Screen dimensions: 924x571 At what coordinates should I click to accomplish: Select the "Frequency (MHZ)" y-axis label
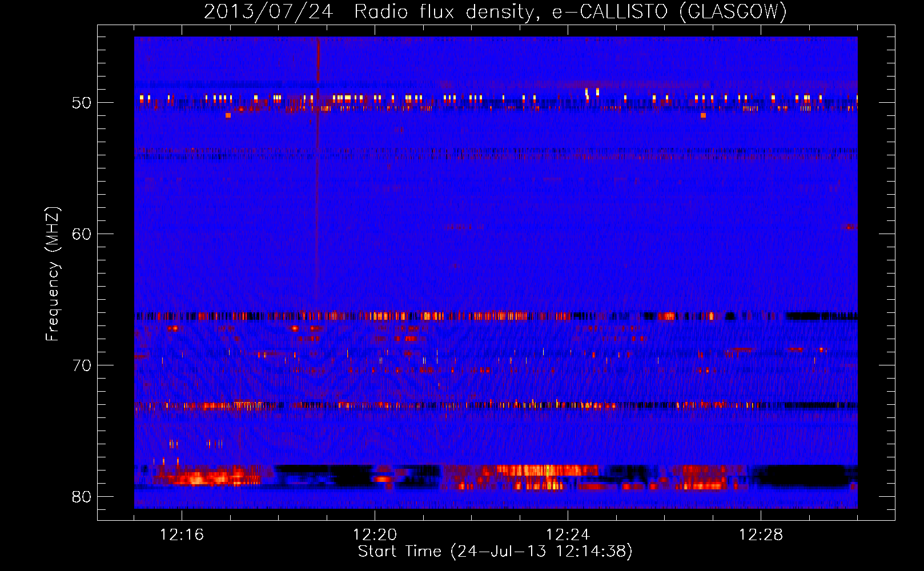pyautogui.click(x=53, y=274)
